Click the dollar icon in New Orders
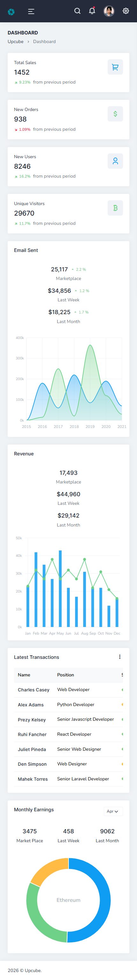 pyautogui.click(x=115, y=114)
